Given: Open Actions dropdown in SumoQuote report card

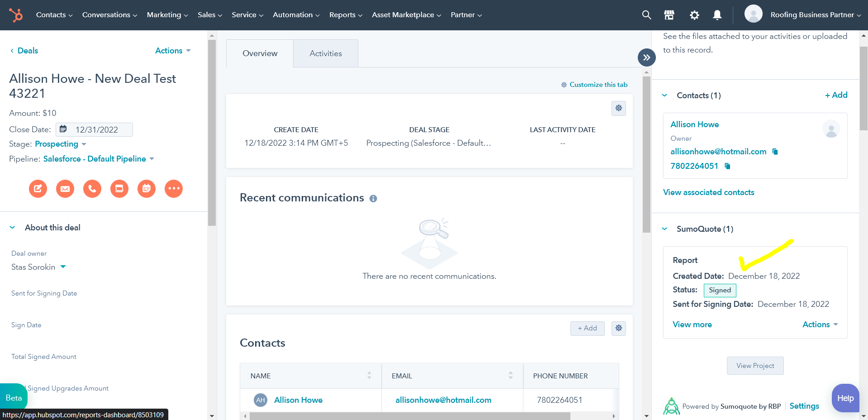Looking at the screenshot, I should tap(820, 325).
